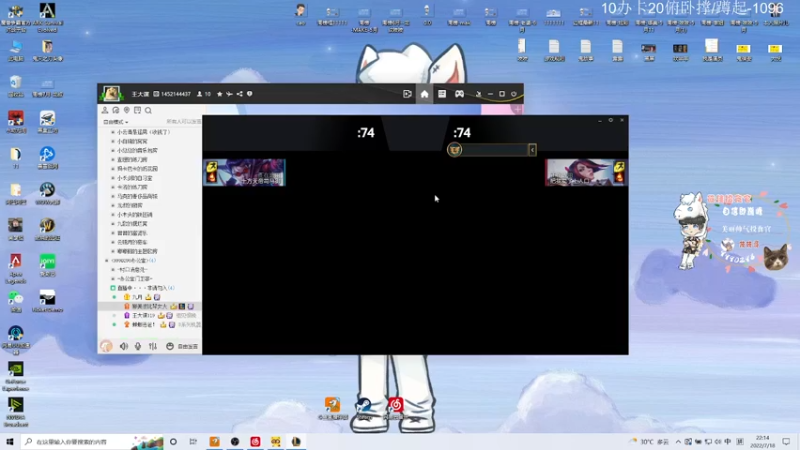
Task: Click the gamepad icon in YY header
Action: pyautogui.click(x=459, y=94)
